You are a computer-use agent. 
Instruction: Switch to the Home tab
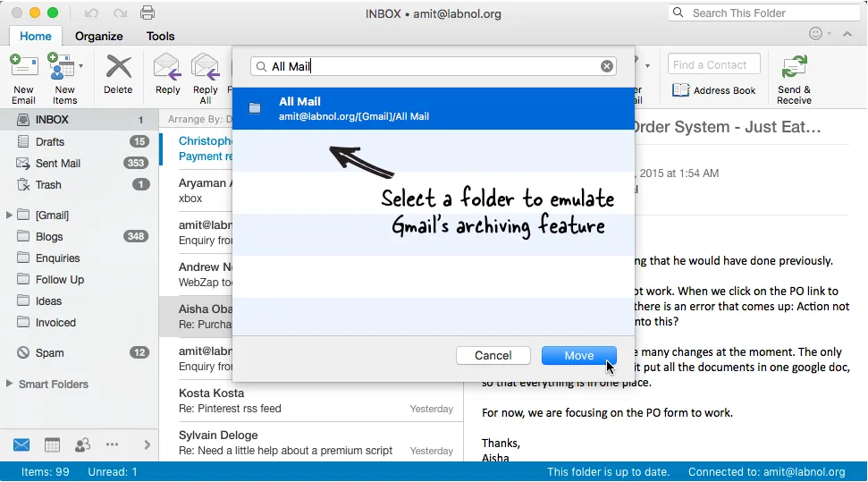36,36
